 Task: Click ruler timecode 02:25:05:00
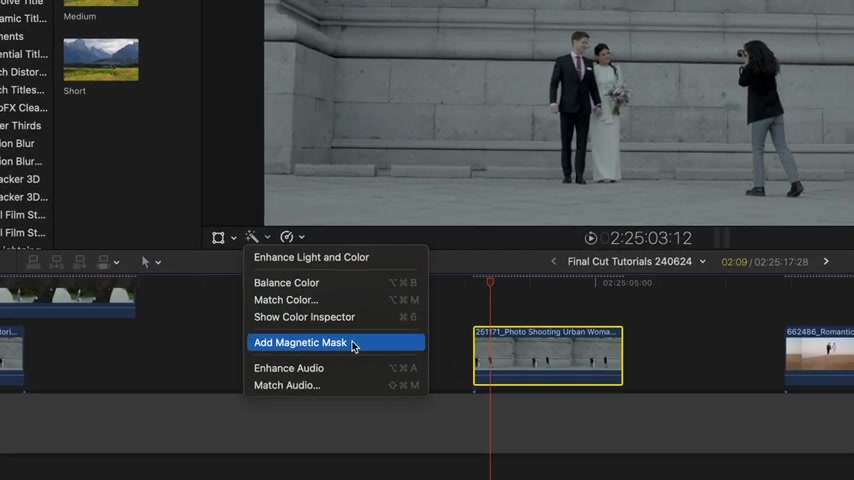(627, 283)
